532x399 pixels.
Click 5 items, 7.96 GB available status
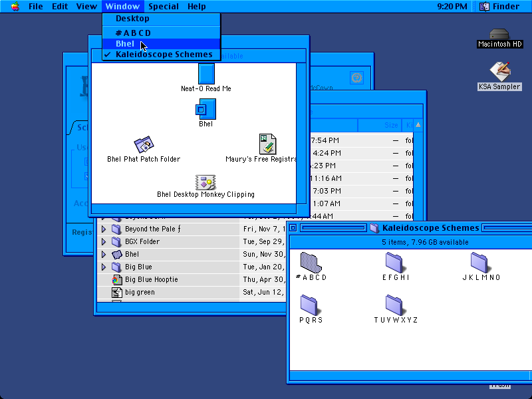click(x=425, y=242)
